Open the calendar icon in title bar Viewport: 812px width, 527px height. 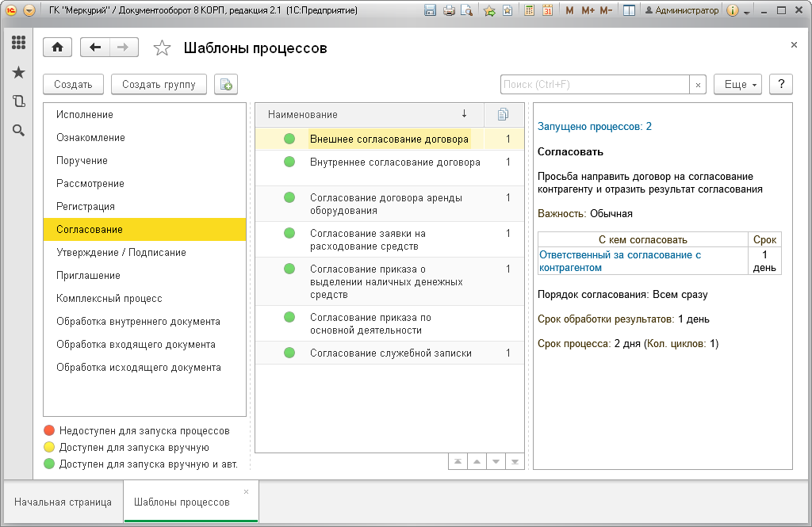click(x=547, y=10)
